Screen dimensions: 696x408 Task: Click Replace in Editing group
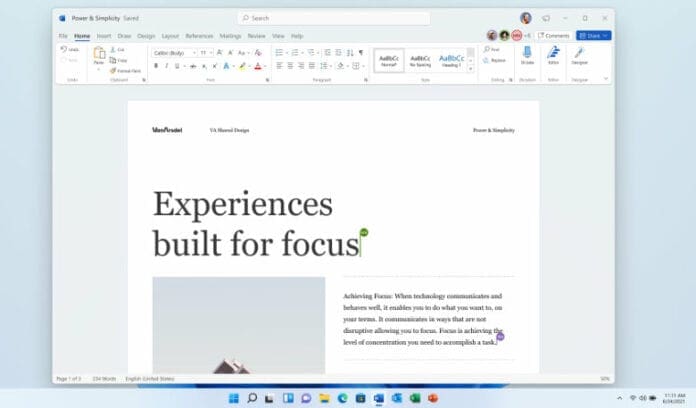(x=494, y=60)
